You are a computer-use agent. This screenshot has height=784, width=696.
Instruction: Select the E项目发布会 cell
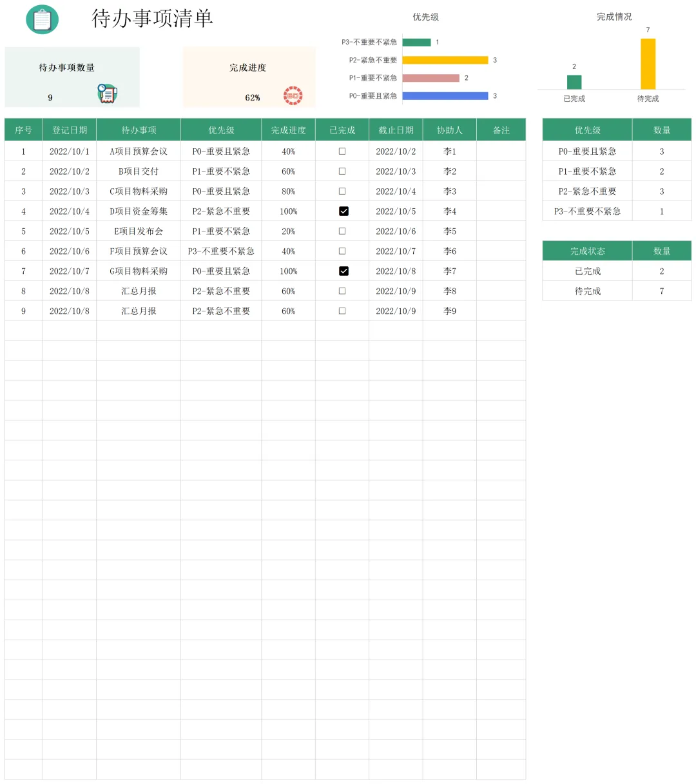point(139,231)
